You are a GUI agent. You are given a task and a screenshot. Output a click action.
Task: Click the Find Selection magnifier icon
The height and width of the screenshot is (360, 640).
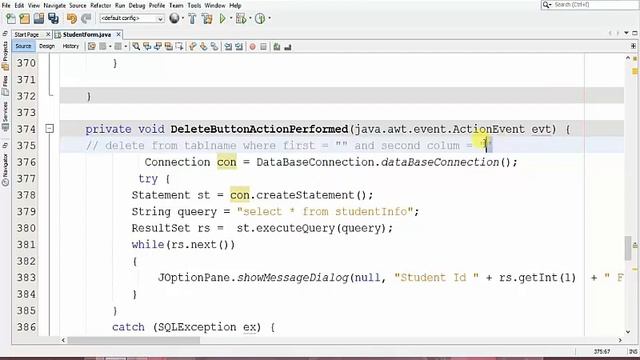[x=136, y=47]
